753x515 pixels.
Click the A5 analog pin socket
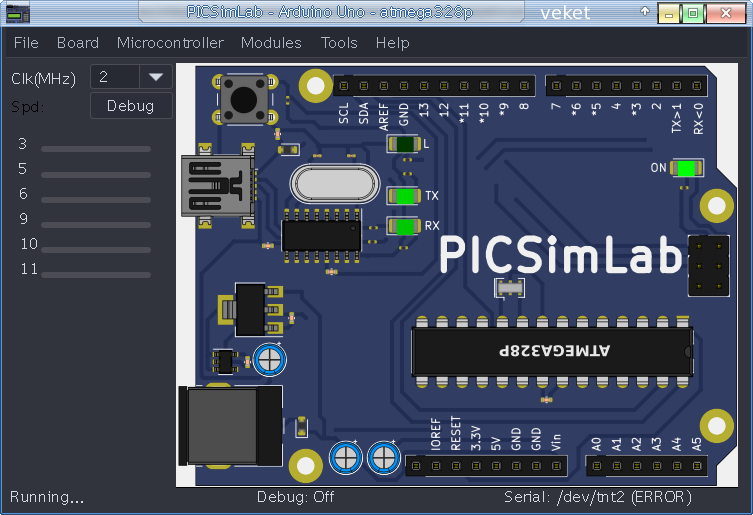point(697,466)
